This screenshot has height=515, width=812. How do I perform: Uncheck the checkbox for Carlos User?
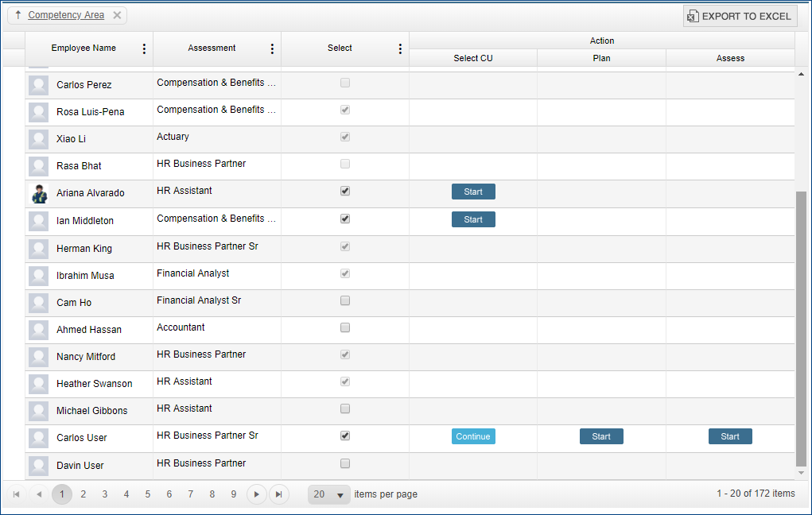click(344, 436)
